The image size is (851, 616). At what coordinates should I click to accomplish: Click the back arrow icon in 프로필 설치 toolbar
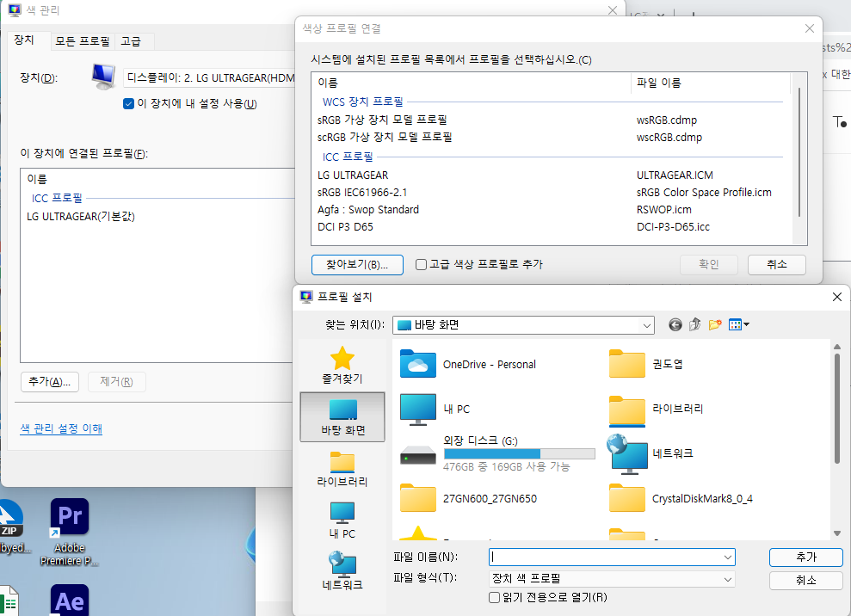pos(675,324)
